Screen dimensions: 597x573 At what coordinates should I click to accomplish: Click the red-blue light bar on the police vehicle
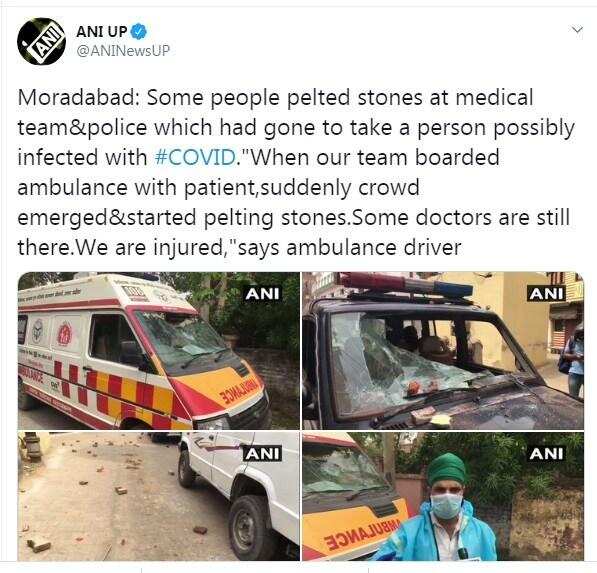[x=405, y=285]
